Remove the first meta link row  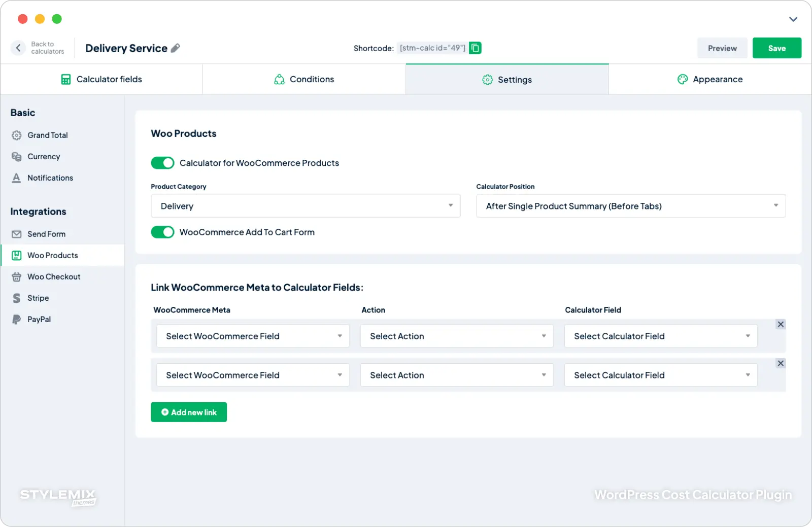(781, 324)
